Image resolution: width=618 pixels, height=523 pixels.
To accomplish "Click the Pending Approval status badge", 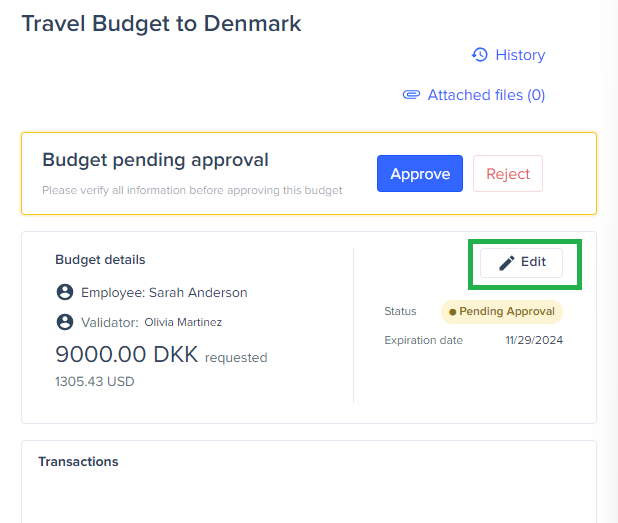I will click(502, 311).
